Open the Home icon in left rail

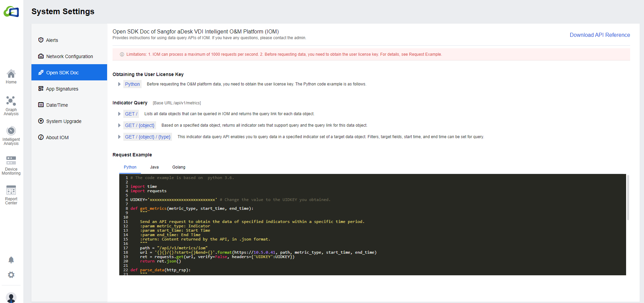pyautogui.click(x=11, y=77)
